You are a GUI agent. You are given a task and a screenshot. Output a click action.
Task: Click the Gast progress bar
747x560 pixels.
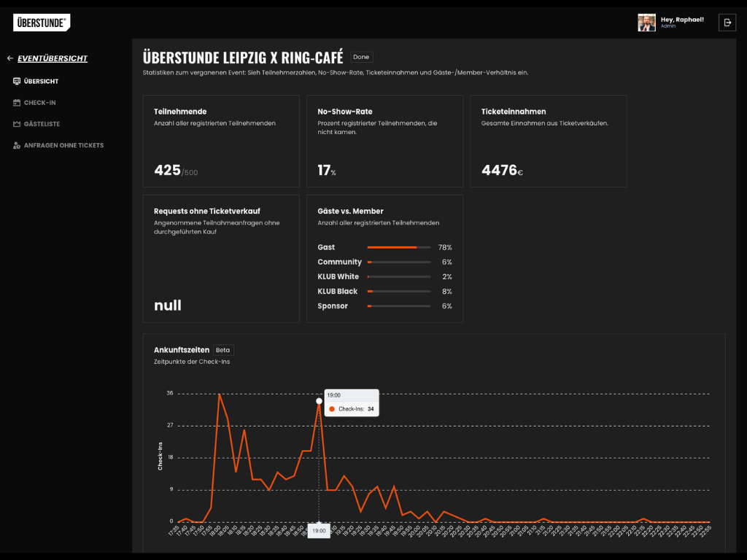pyautogui.click(x=399, y=247)
